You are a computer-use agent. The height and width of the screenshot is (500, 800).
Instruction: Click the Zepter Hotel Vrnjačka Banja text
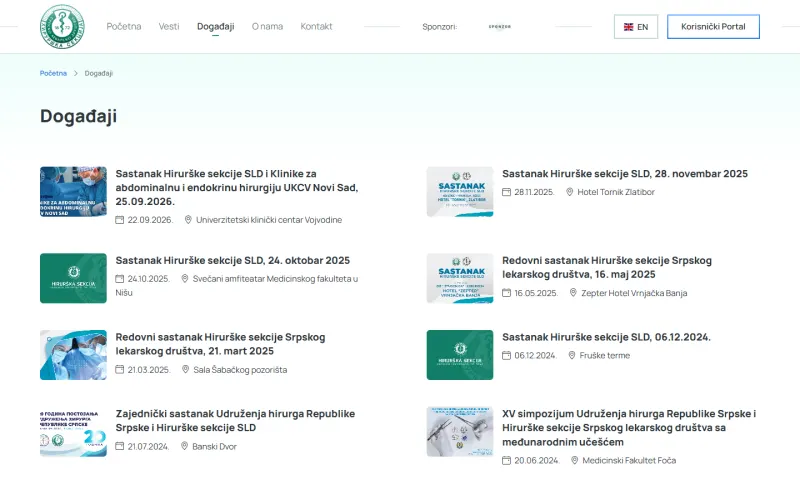pyautogui.click(x=634, y=293)
